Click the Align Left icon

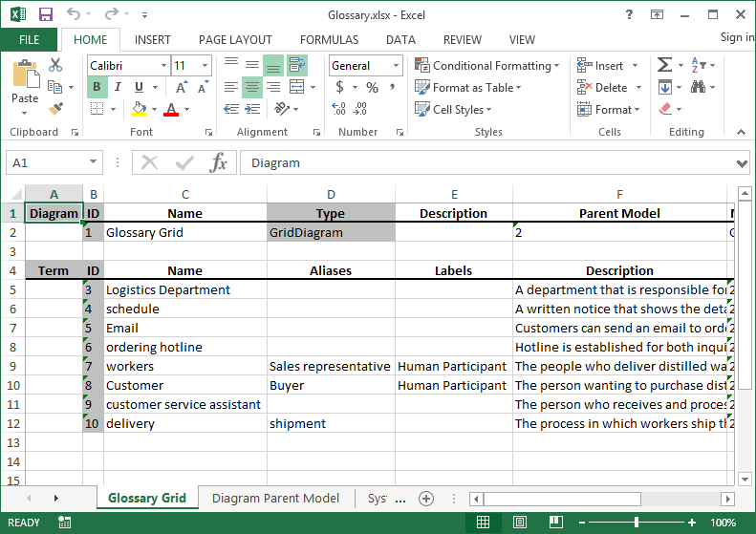(231, 87)
